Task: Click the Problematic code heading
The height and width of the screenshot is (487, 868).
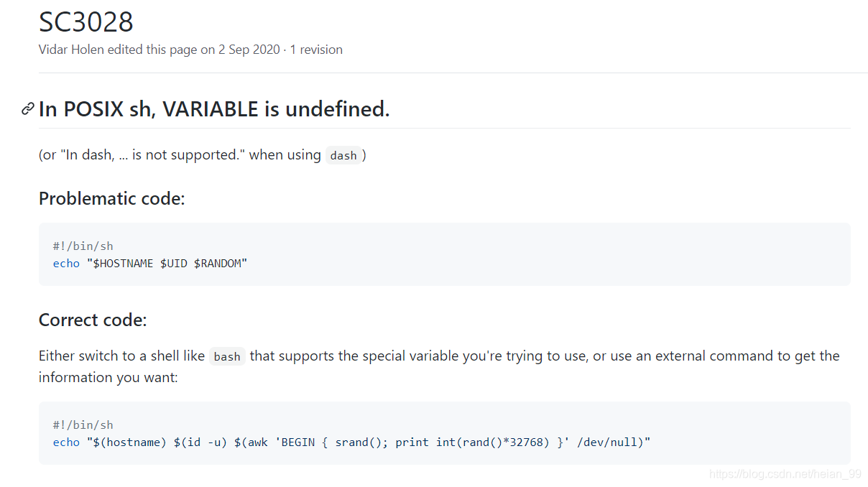Action: 112,198
